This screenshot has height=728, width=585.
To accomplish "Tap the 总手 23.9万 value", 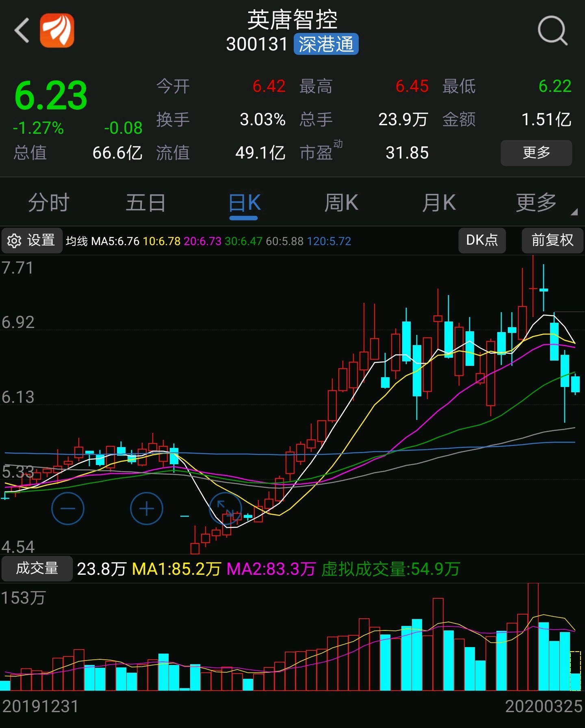I will click(403, 120).
